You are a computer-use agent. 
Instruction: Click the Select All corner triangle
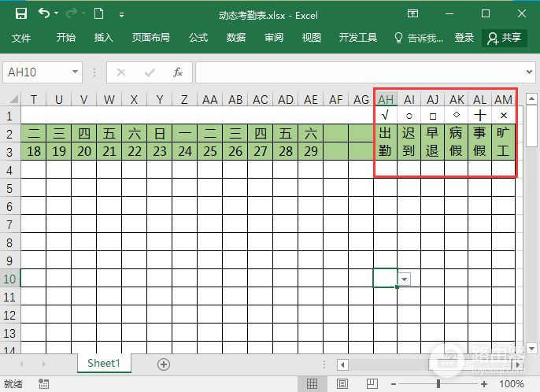tap(14, 99)
